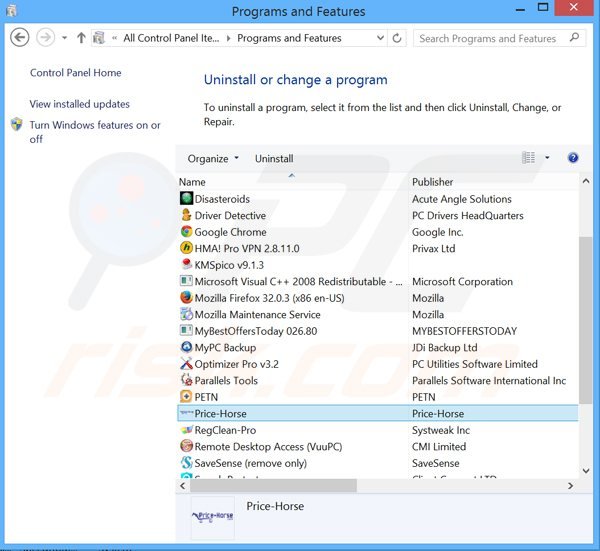
Task: Click the SaveSense program icon
Action: click(186, 463)
